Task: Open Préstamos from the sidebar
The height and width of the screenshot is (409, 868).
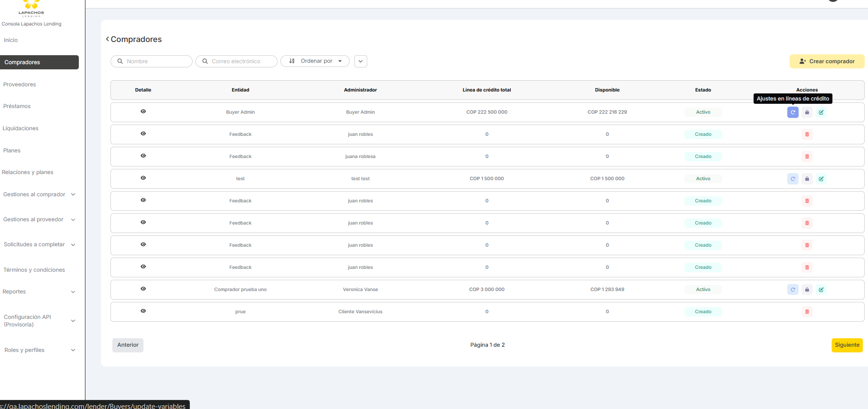Action: click(x=17, y=106)
